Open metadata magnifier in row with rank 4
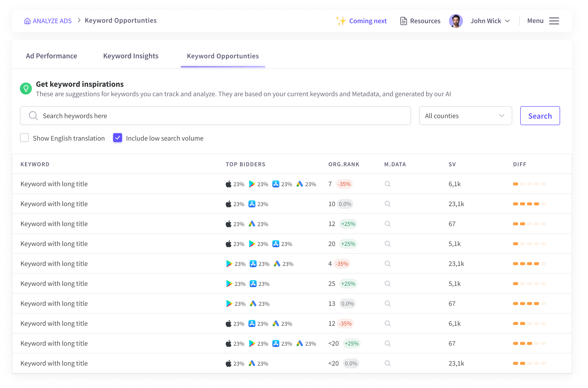The height and width of the screenshot is (388, 588). click(387, 264)
